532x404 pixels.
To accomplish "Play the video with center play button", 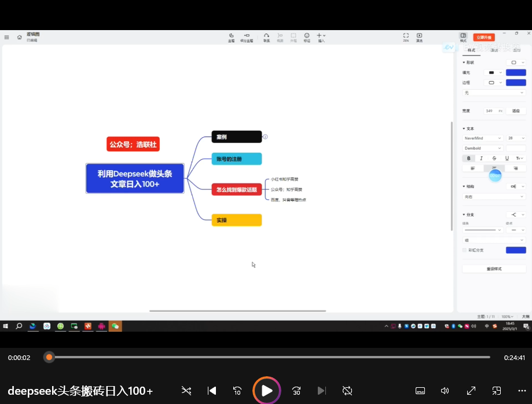I will coord(267,391).
